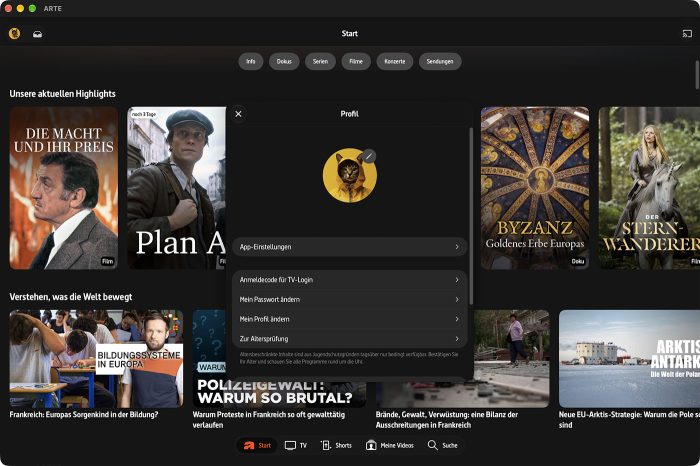Open Byzanz Goldenes Erbe Europas poster
The image size is (700, 466).
click(x=535, y=188)
